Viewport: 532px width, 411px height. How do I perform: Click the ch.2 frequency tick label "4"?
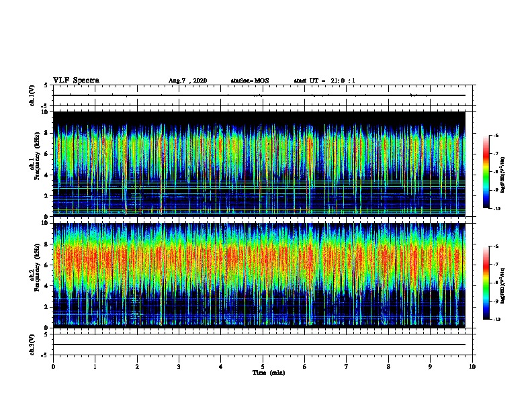46,286
